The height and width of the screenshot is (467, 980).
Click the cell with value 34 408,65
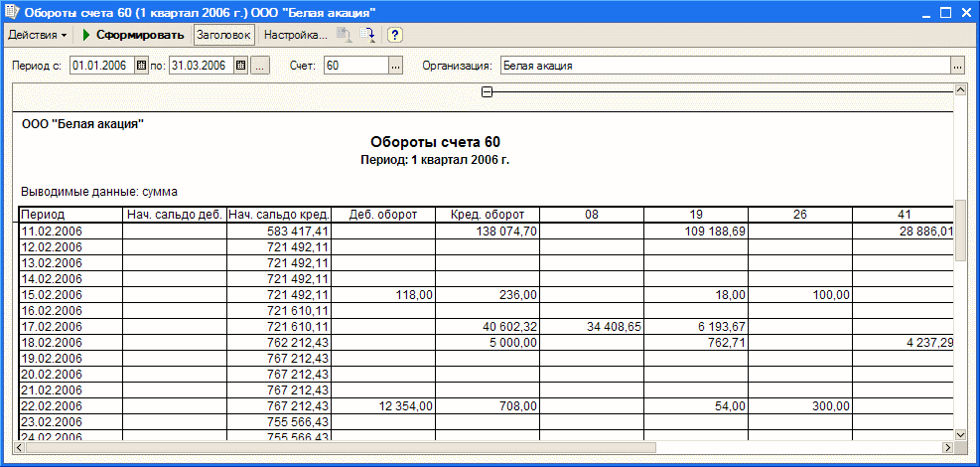click(592, 326)
